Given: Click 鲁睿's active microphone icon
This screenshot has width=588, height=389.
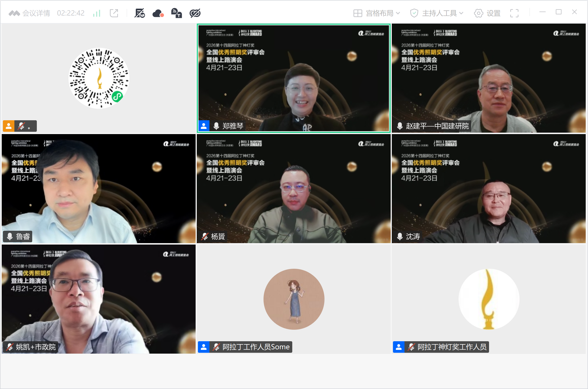Looking at the screenshot, I should [x=10, y=237].
